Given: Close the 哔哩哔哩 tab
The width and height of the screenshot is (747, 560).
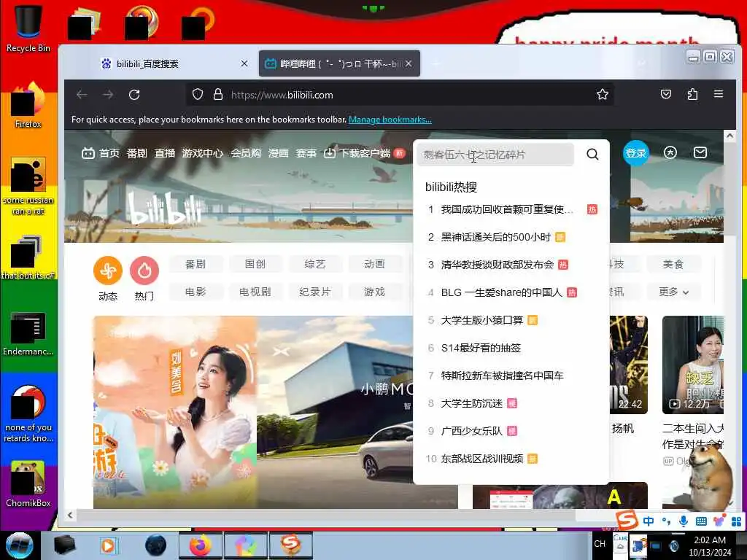Looking at the screenshot, I should [409, 63].
